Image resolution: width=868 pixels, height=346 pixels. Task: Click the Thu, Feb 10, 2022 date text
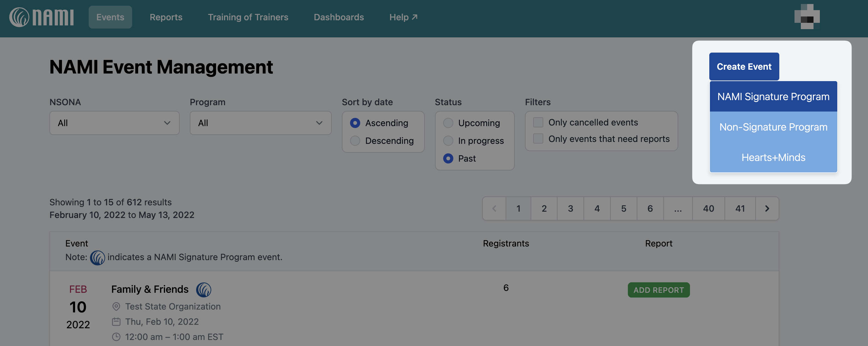point(162,321)
